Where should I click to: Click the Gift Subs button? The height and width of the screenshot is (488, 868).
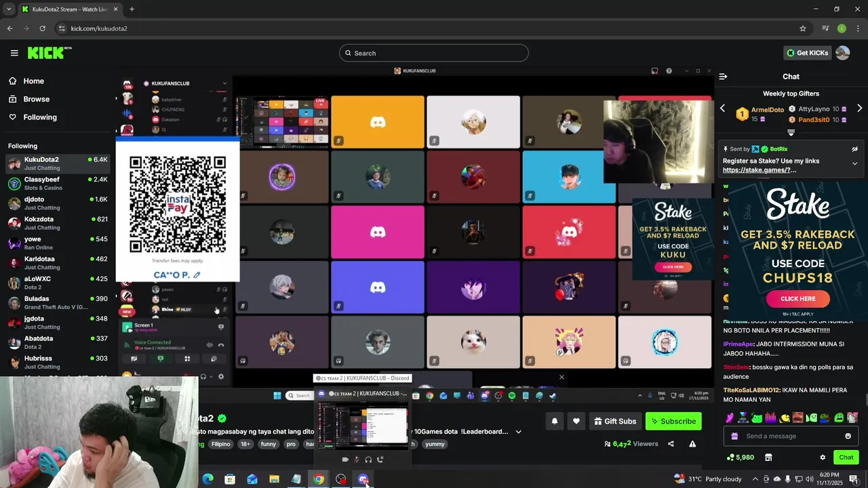pos(615,421)
